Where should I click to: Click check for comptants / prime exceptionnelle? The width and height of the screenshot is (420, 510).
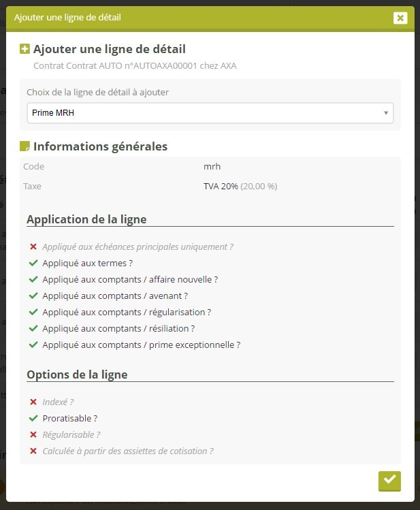(x=33, y=345)
